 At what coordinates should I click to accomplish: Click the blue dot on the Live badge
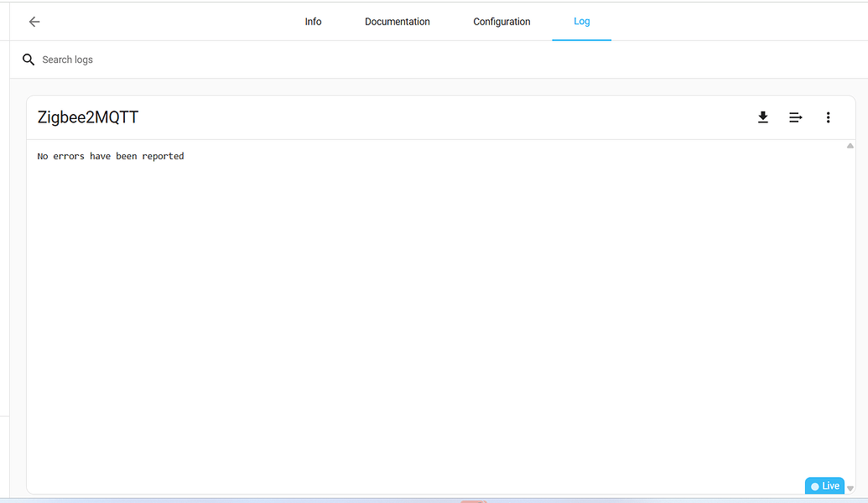point(816,485)
